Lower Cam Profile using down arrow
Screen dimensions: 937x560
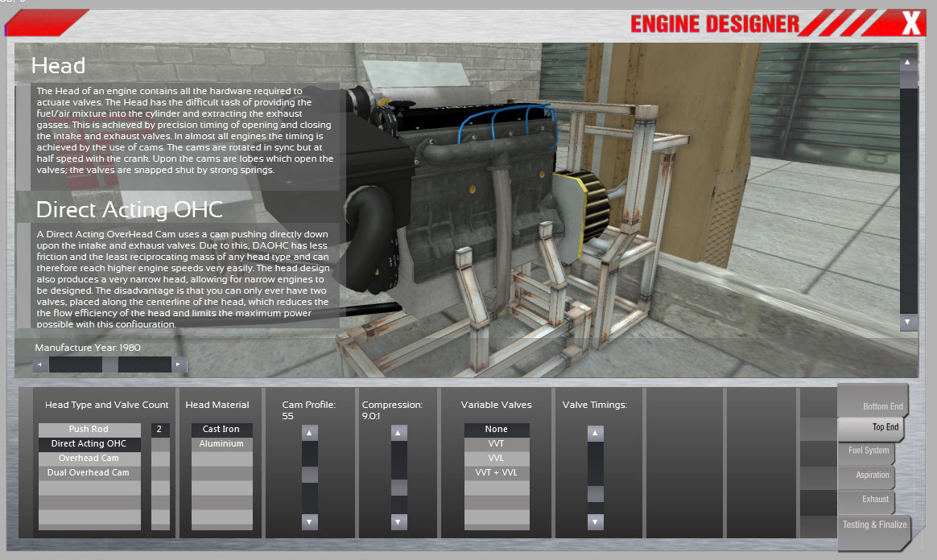310,521
